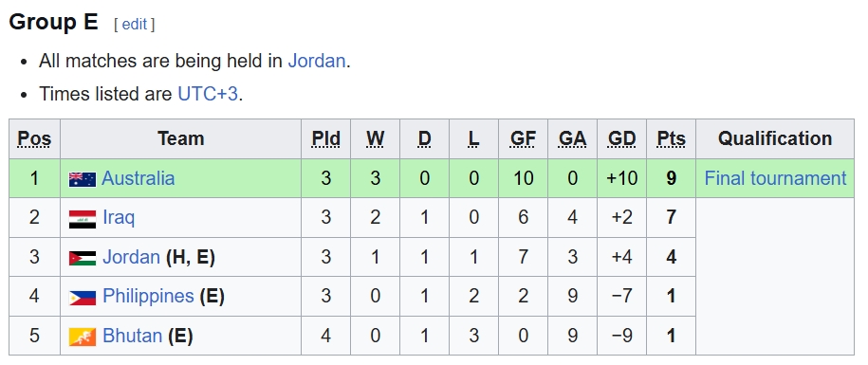
Task: Click the Philippines flag icon
Action: (83, 298)
